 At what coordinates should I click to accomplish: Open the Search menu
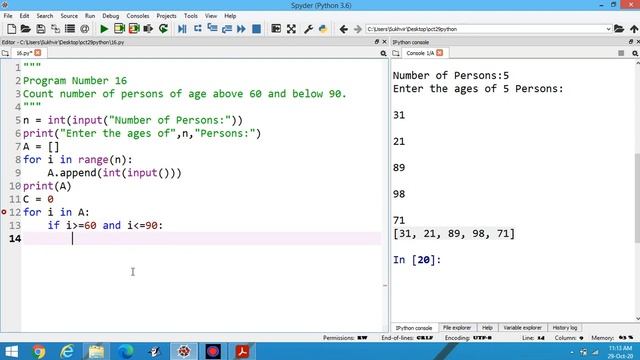point(44,16)
